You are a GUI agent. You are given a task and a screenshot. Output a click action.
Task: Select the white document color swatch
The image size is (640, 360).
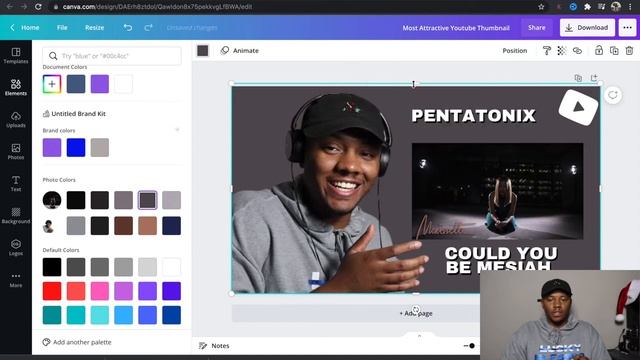123,84
